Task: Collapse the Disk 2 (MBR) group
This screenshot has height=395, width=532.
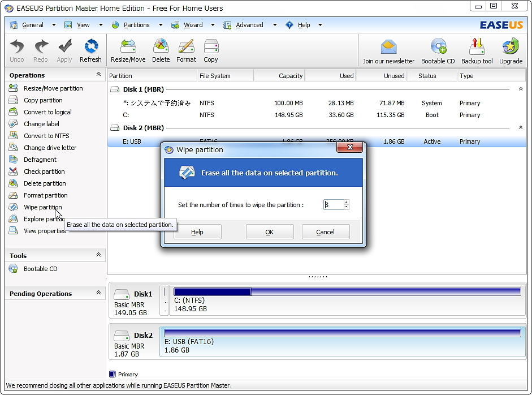Action: coord(521,127)
